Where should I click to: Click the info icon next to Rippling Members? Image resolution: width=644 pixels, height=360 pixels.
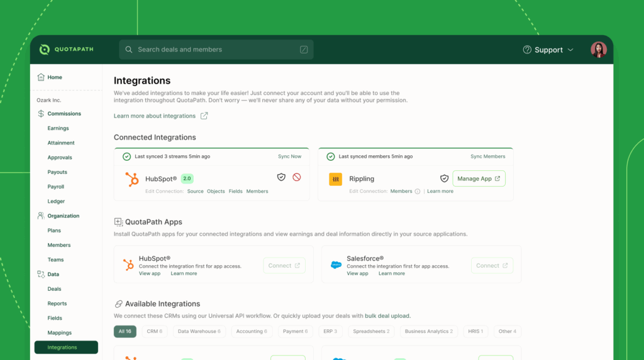click(x=418, y=192)
